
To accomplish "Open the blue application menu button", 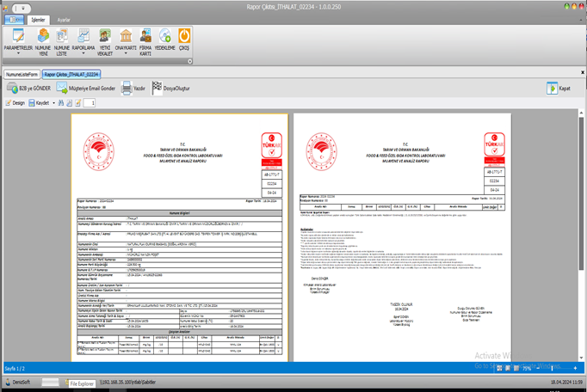I will coord(15,20).
